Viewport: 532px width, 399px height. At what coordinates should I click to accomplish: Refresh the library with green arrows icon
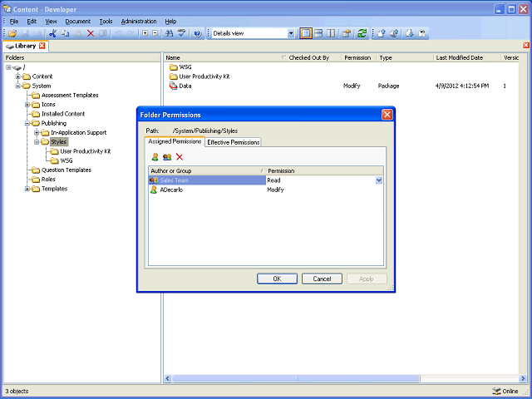pos(362,33)
